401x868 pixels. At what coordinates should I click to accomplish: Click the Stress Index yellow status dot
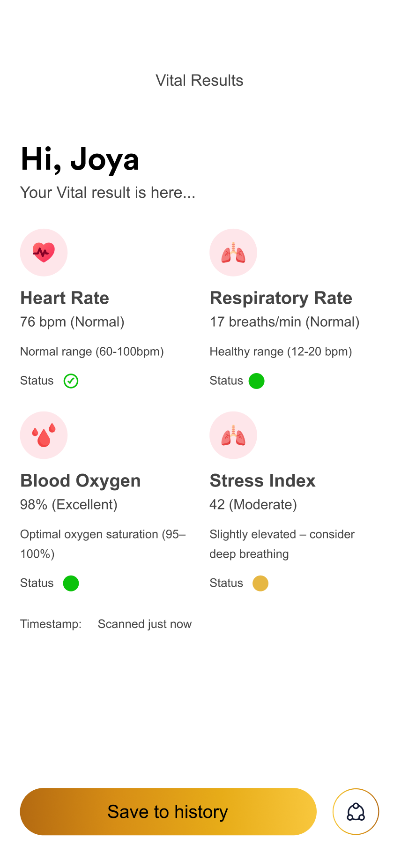coord(260,584)
